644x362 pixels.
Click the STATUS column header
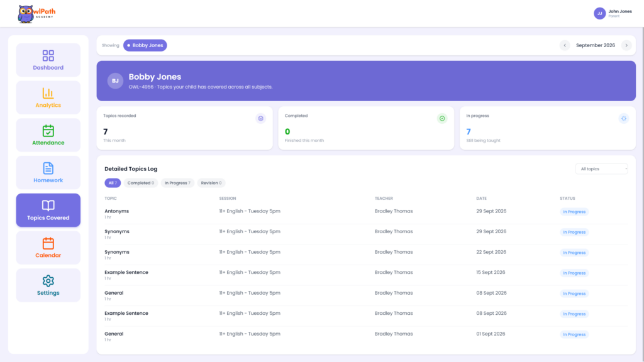[567, 198]
